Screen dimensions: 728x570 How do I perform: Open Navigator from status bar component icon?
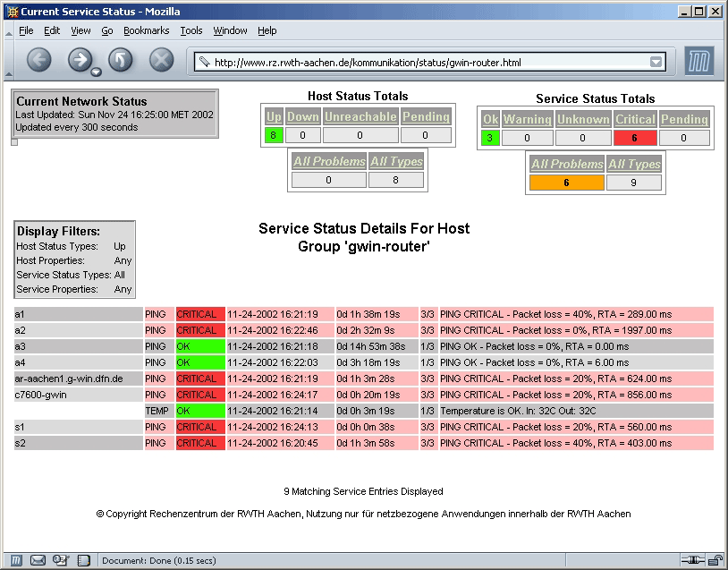pos(16,560)
